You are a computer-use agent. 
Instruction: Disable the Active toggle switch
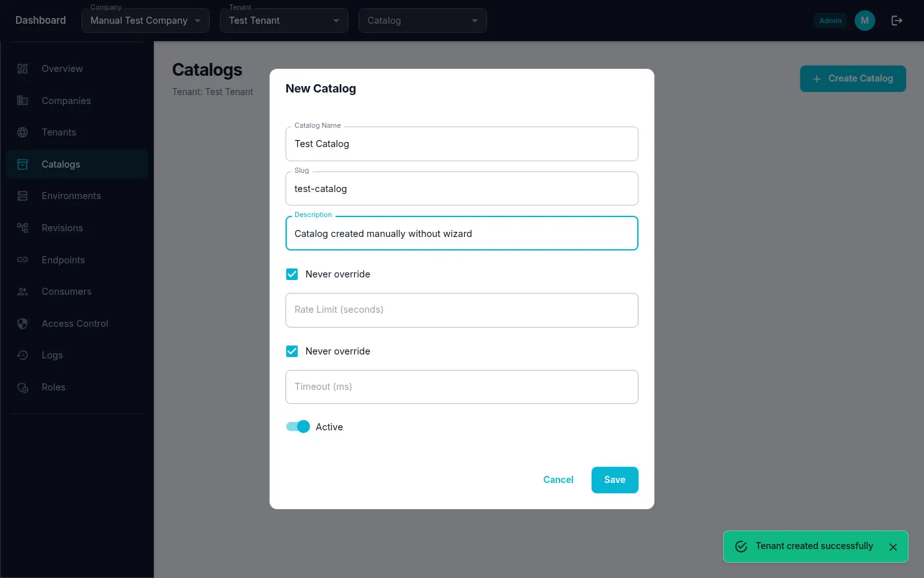(298, 426)
